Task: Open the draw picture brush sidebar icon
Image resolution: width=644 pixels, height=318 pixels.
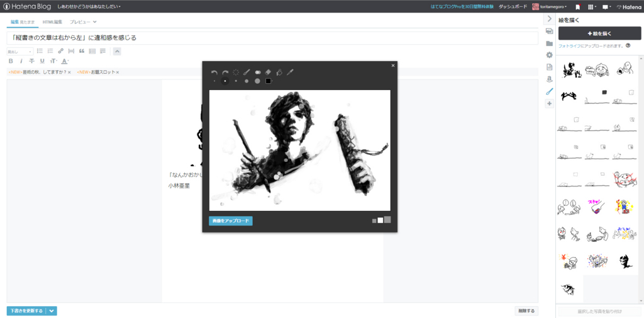Action: (550, 92)
